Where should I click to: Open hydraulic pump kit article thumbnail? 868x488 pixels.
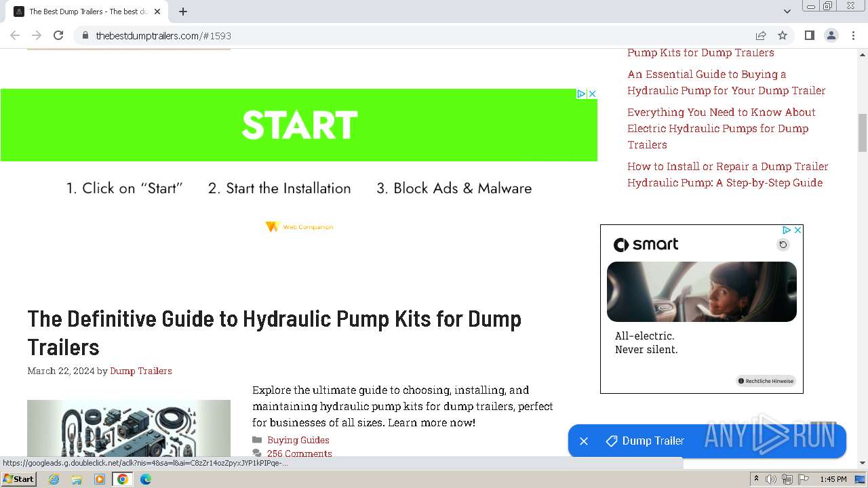129,428
